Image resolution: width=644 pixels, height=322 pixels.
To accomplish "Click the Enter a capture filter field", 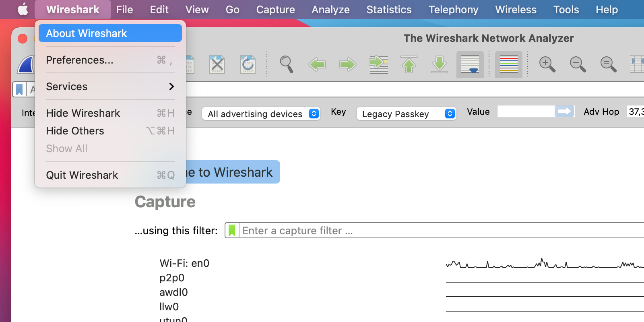I will (x=442, y=231).
